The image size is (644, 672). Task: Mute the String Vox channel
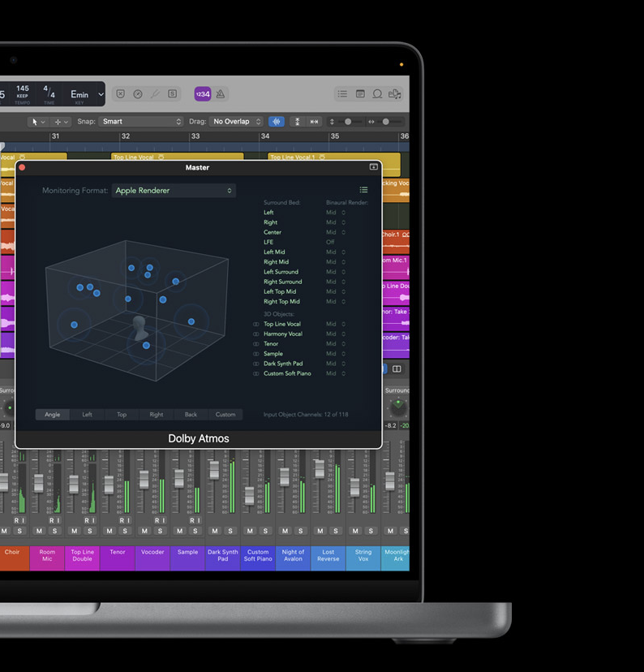(355, 531)
